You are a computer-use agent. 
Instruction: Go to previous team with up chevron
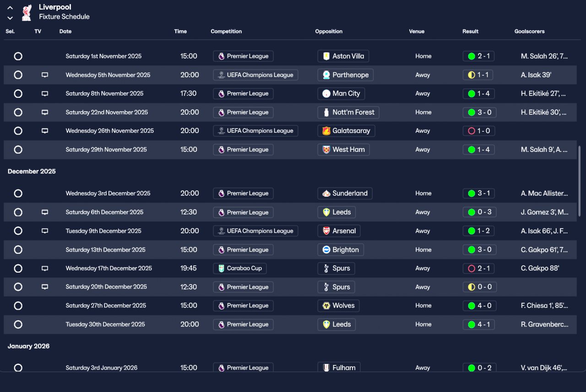10,8
